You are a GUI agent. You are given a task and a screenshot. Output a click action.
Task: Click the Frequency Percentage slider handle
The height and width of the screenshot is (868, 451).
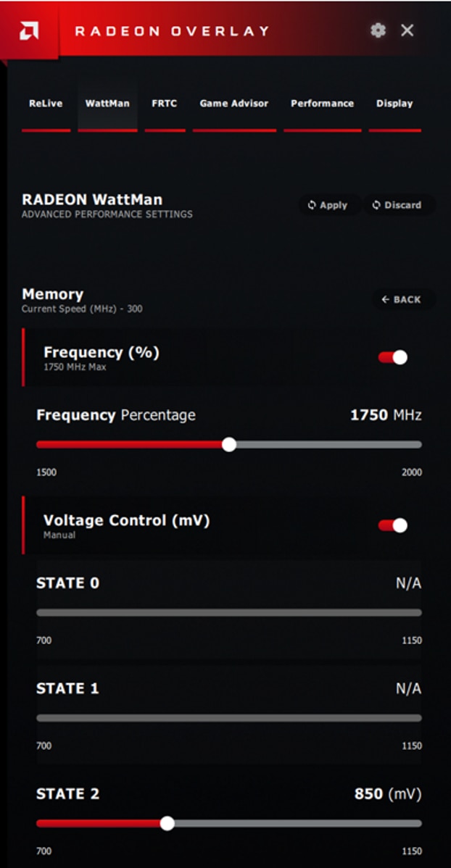pos(229,445)
